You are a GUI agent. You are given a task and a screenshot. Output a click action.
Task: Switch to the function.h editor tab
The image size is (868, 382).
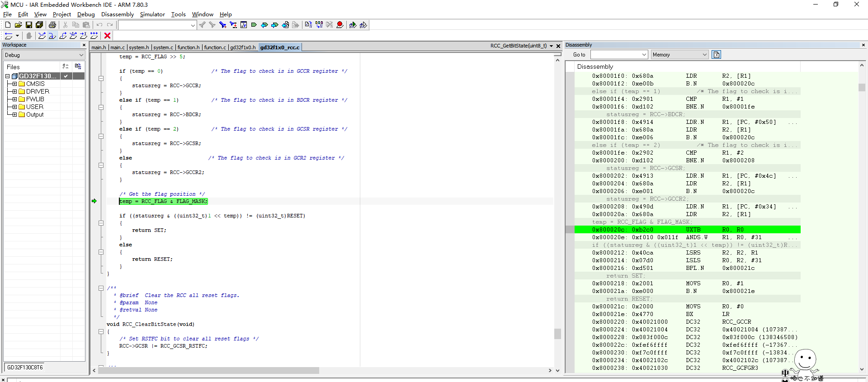coord(189,47)
